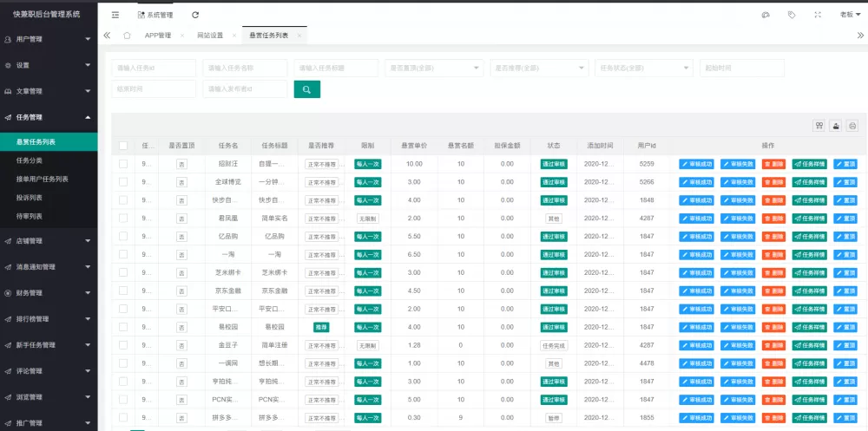Open the 悬赏置顶(全部) dropdown filter
Viewport: 868px width, 431px height.
pos(434,68)
